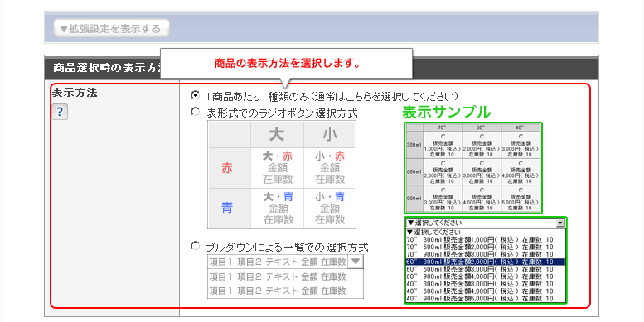The width and height of the screenshot is (644, 322).
Task: Select the 40" 900ml 販売金額5,000円 row
Action: 486,299
